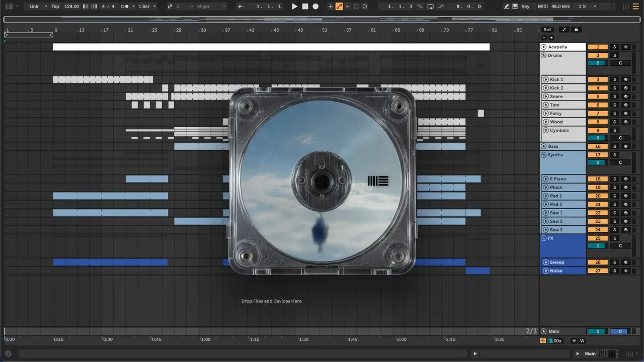Click the Tap tempo button

tap(55, 7)
